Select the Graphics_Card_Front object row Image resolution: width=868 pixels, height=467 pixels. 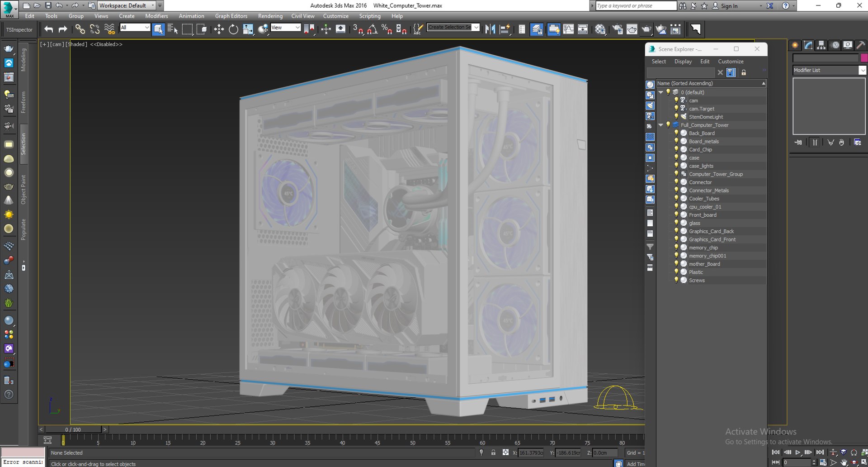(712, 239)
